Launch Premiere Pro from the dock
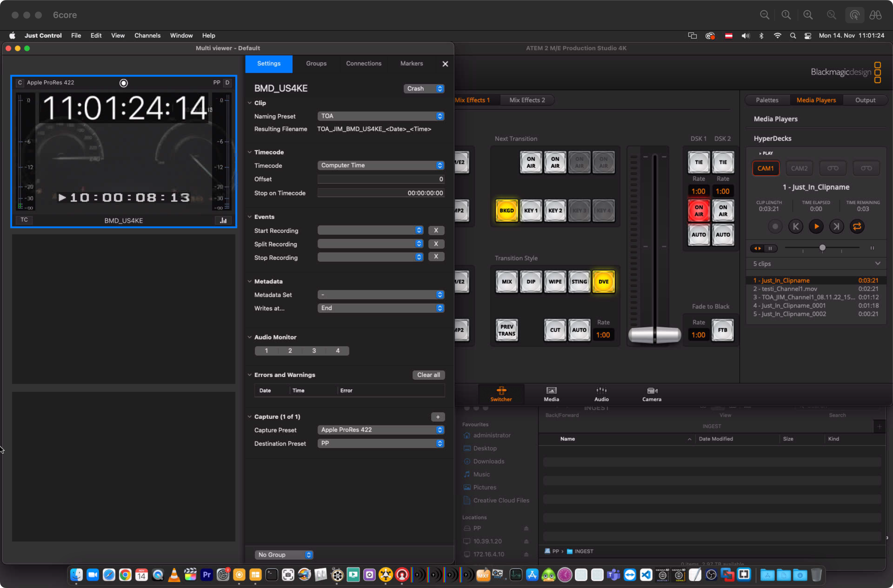Viewport: 893px width, 588px height. coord(206,575)
